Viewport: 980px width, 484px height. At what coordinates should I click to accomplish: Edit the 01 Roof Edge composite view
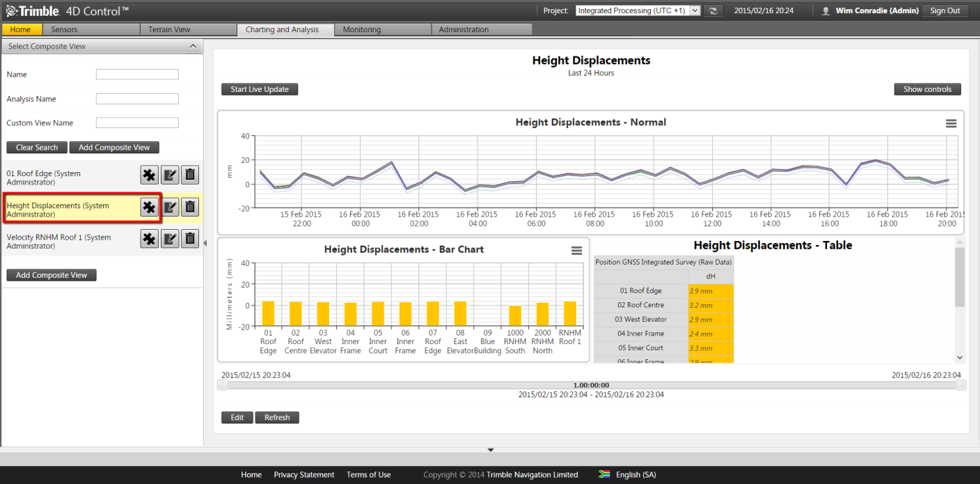click(170, 175)
